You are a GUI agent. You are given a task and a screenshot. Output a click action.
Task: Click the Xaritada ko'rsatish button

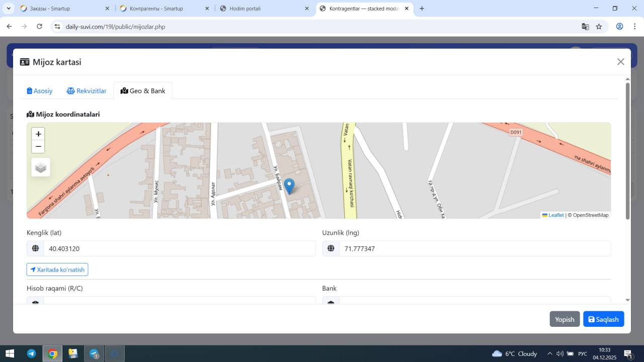pos(57,269)
